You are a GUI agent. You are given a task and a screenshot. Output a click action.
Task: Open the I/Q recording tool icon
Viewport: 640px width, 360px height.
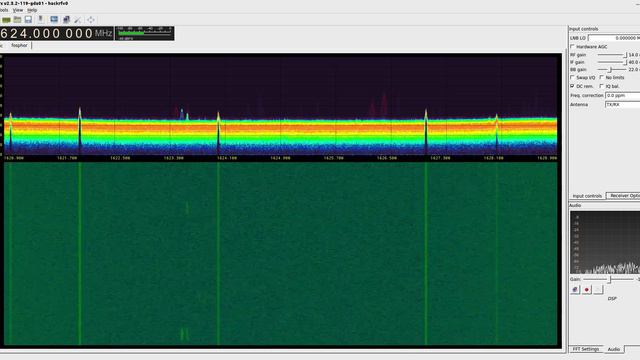tap(41, 20)
